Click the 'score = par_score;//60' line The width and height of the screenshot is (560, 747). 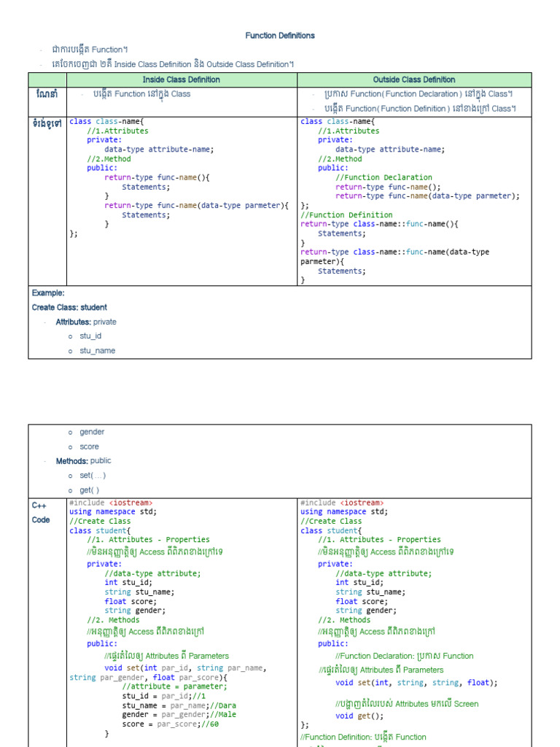[x=171, y=724]
